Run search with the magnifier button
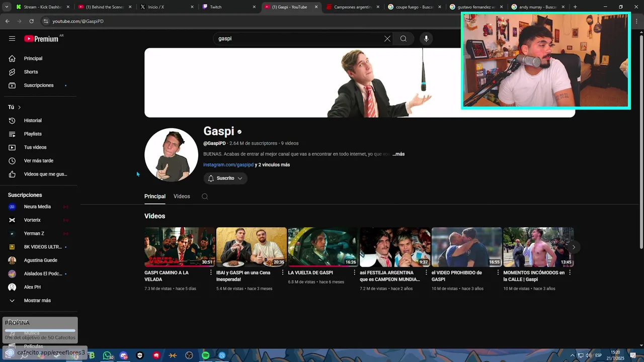This screenshot has height=362, width=644. click(404, 39)
